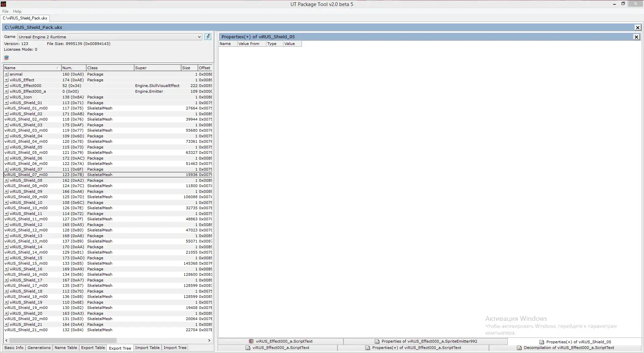Sort export tree by Size column
Image resolution: width=644 pixels, height=353 pixels.
coord(189,68)
